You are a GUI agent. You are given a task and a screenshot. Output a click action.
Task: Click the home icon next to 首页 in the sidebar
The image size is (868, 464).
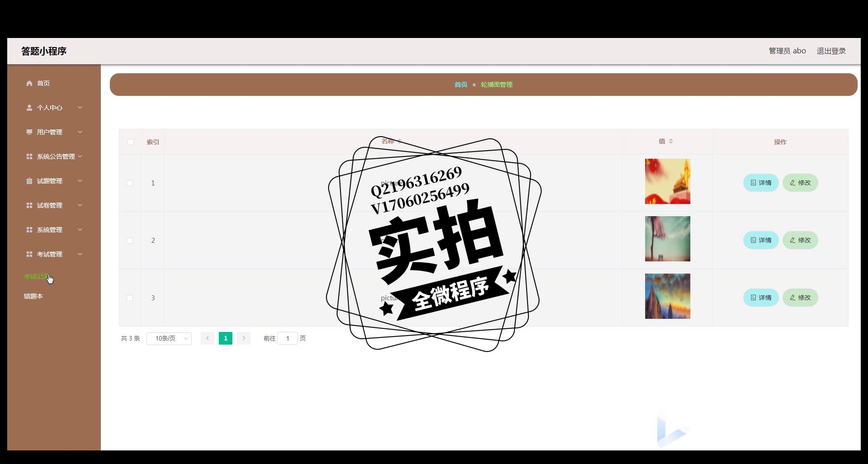point(29,83)
